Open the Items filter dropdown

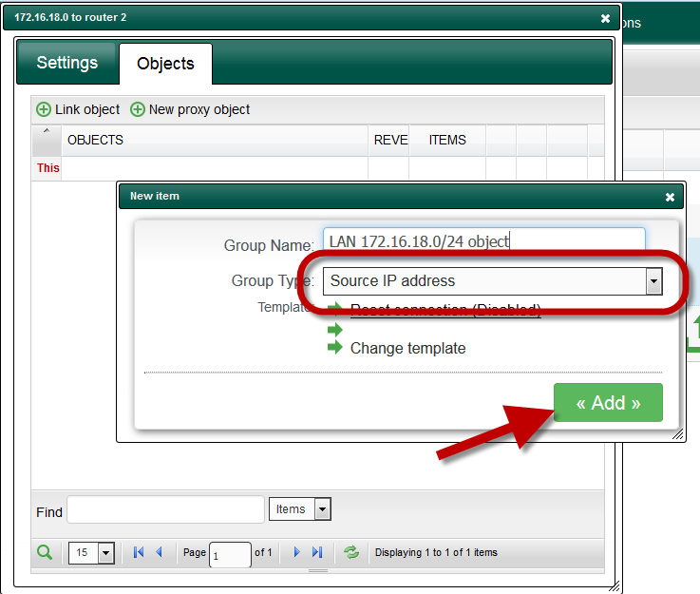(x=299, y=509)
